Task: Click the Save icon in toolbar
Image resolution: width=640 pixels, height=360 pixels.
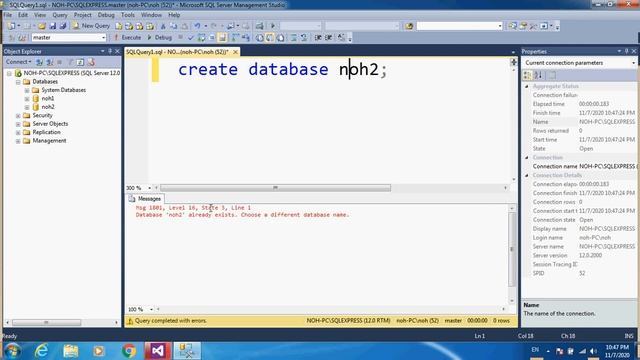Action: (x=53, y=26)
